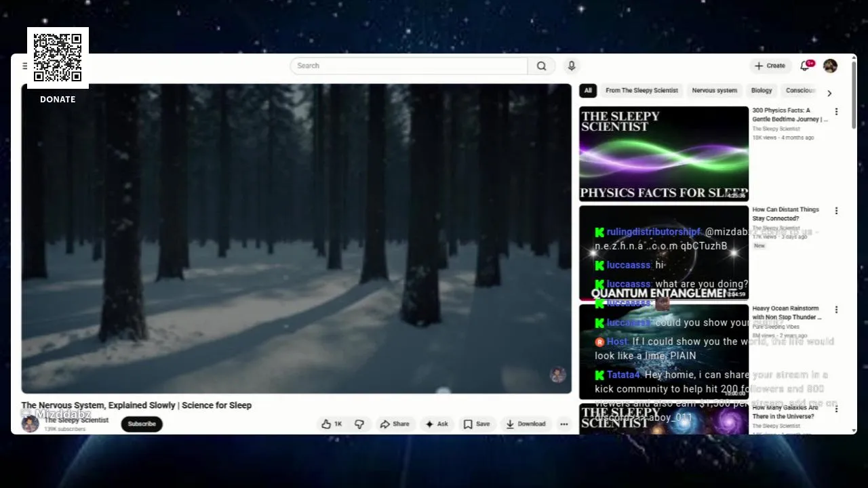Open How Can Distant Things Stay Connected title
The width and height of the screenshot is (868, 488).
click(786, 214)
